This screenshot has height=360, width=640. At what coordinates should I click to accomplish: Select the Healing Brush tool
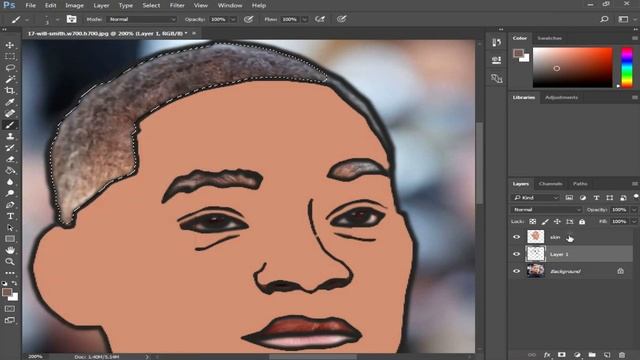[x=10, y=113]
